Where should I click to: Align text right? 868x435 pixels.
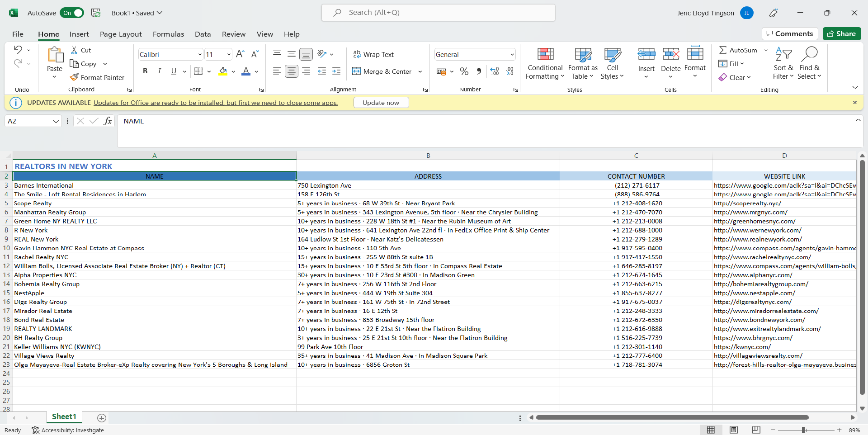(x=306, y=71)
